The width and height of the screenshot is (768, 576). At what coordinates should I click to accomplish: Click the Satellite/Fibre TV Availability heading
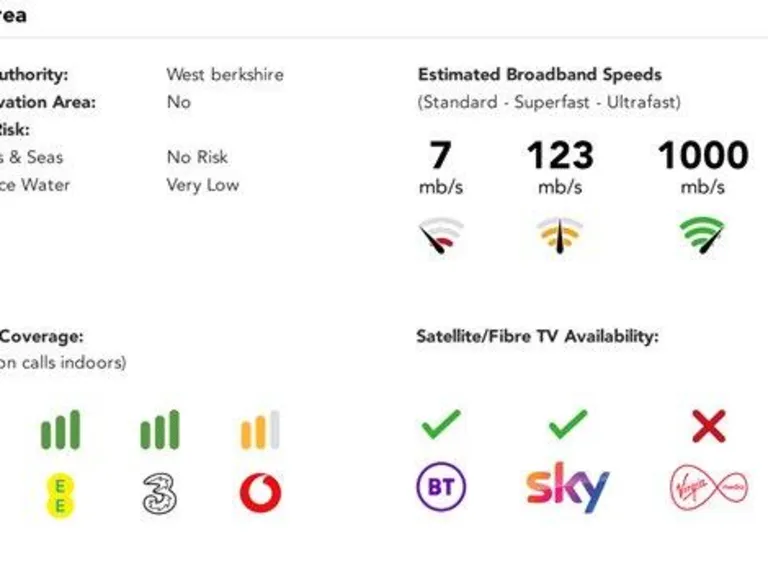coord(537,337)
